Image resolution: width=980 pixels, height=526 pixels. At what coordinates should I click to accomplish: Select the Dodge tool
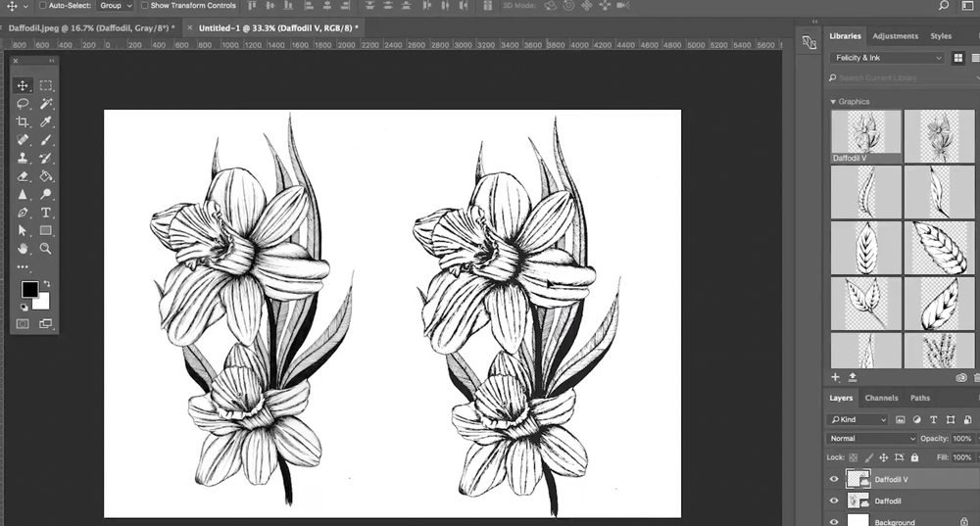(46, 194)
